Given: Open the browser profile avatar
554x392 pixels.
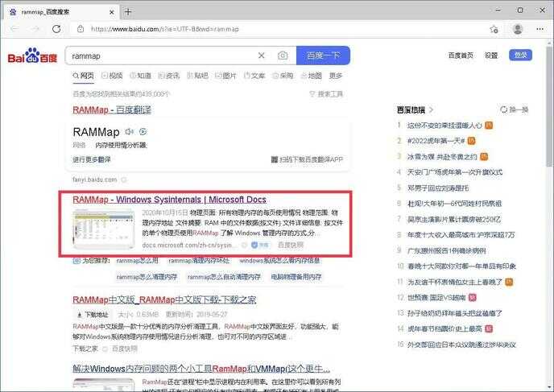Looking at the screenshot, I should 518,29.
